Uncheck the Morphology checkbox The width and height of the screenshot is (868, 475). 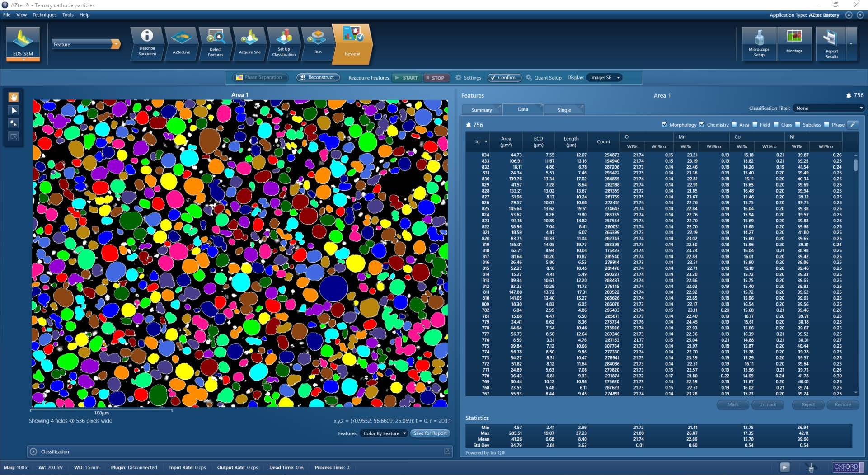[664, 125]
